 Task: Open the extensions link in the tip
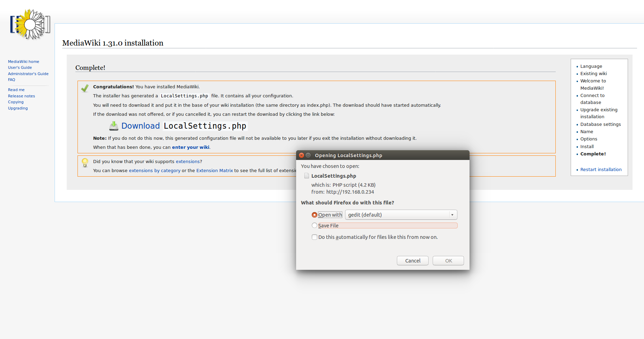point(188,162)
